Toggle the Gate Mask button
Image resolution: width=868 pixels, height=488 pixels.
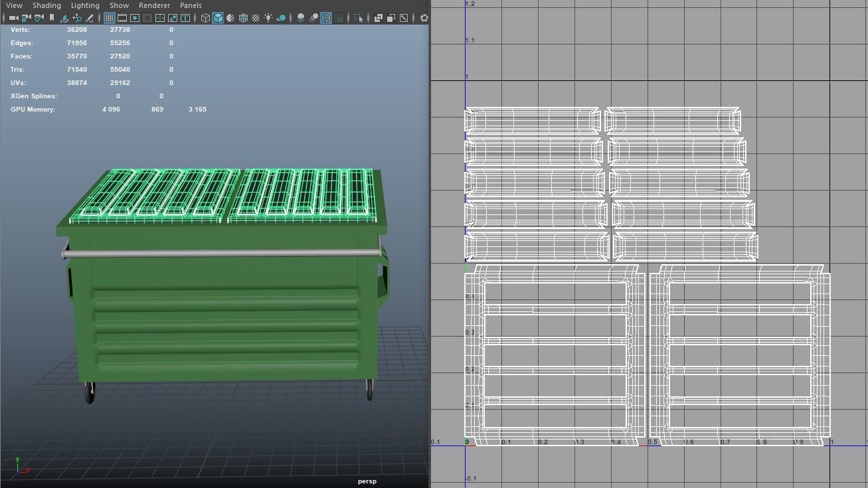147,18
